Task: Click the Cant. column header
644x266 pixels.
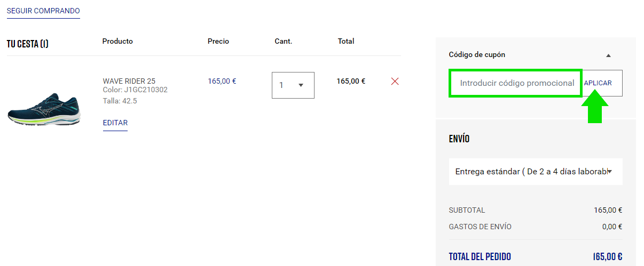Action: (283, 41)
